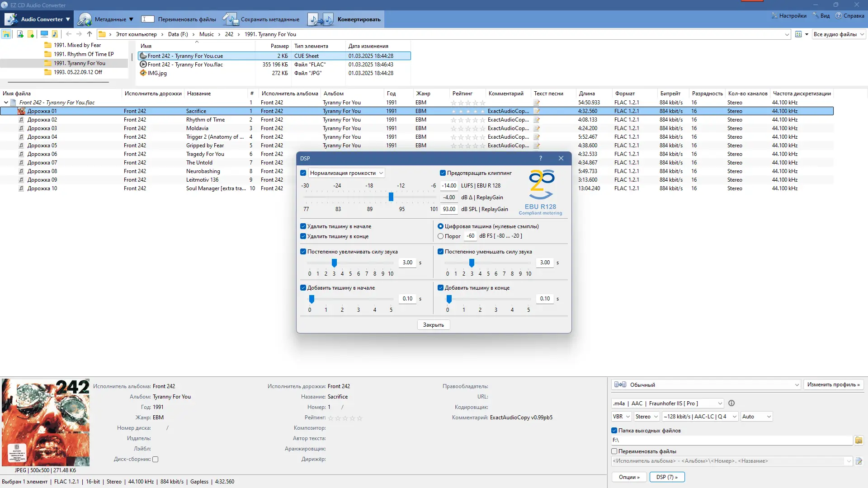Expand the loudness normalization dropdown
Screen dimensions: 868x488
347,173
